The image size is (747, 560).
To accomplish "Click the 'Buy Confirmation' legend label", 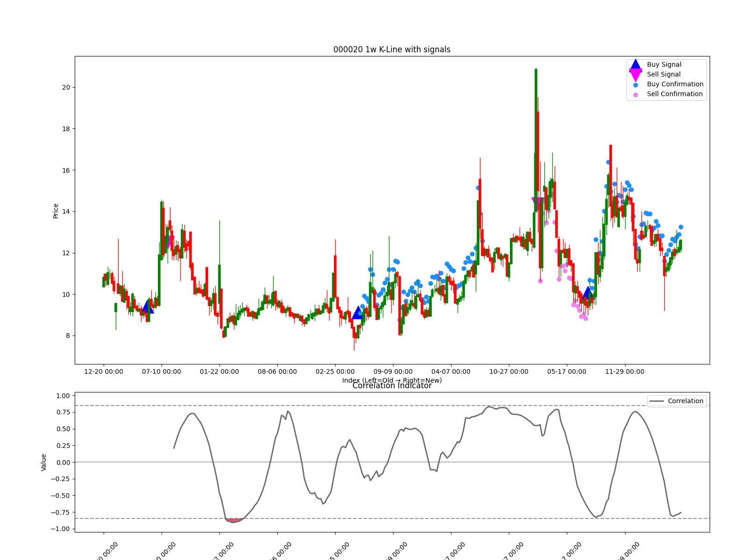I will (x=675, y=84).
